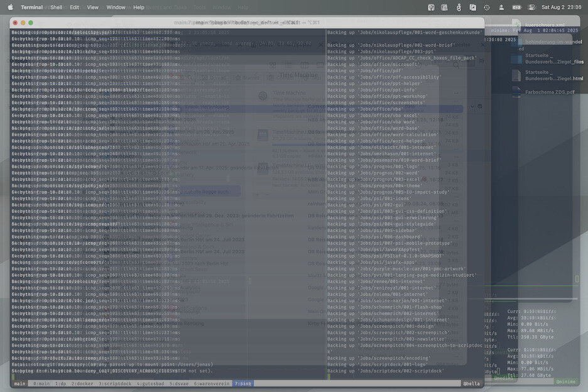
Task: Open the Edit menu in menu bar
Action: [x=74, y=7]
